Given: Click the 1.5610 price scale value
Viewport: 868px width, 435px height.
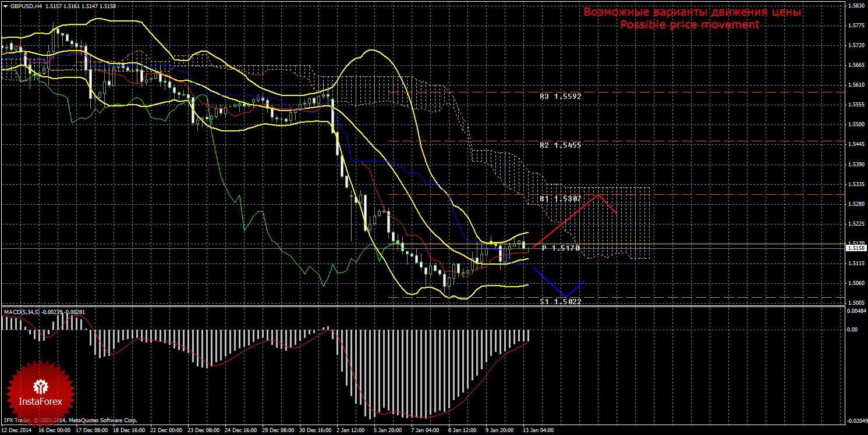Looking at the screenshot, I should click(x=856, y=85).
